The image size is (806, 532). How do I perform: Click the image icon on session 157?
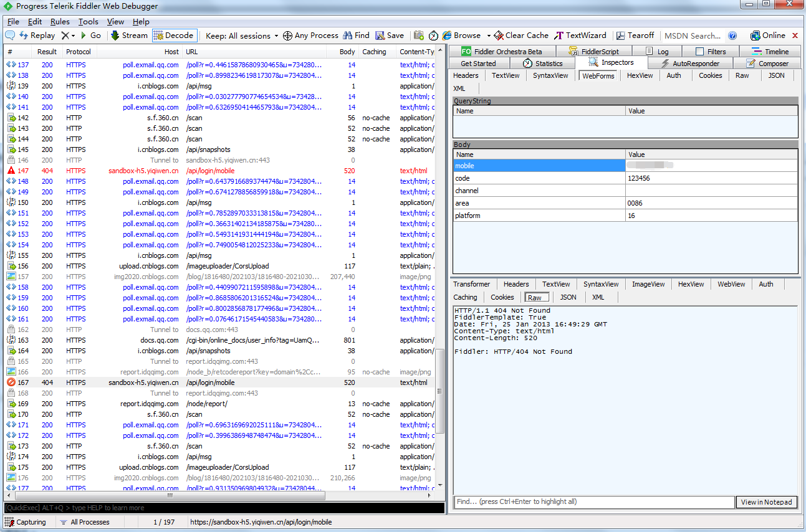click(x=11, y=277)
